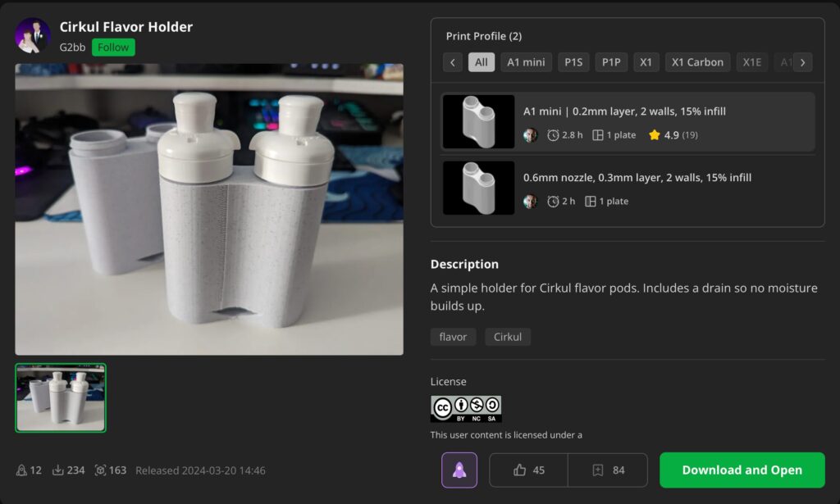The height and width of the screenshot is (504, 840).
Task: Open the flavor tag link
Action: (x=453, y=337)
